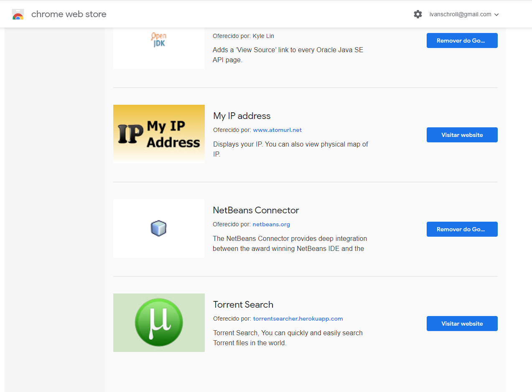The image size is (532, 392).
Task: Click the NetBeans cube icon
Action: tap(158, 228)
